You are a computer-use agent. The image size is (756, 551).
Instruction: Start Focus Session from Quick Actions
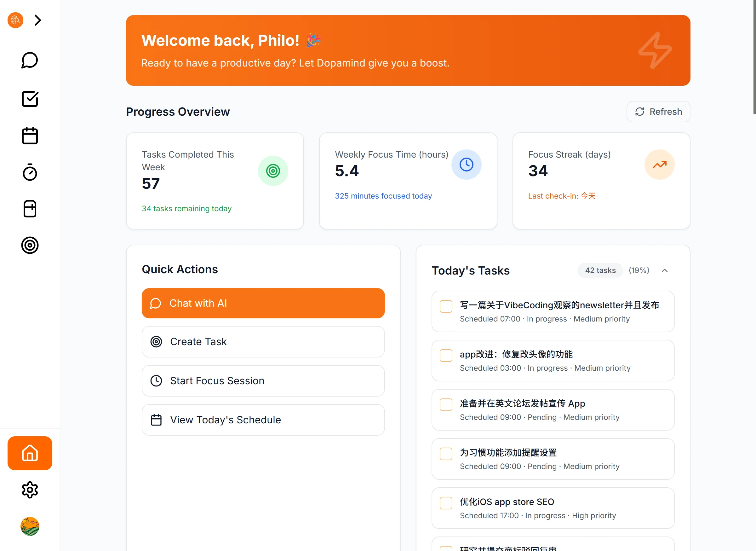point(263,381)
